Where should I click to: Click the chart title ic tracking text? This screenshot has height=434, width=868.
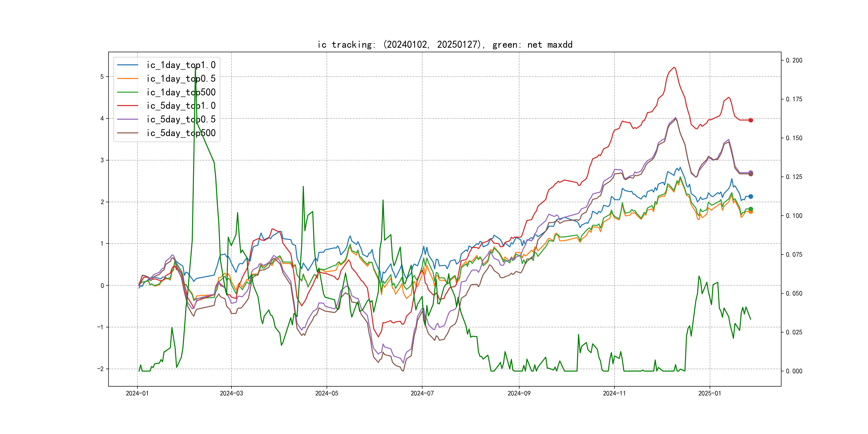pos(445,44)
